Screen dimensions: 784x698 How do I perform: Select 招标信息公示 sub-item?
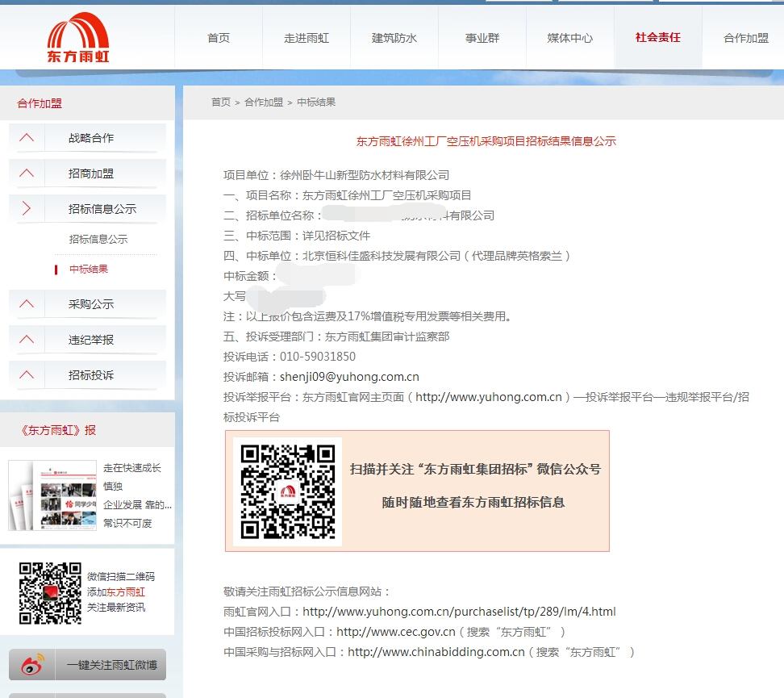coord(98,239)
